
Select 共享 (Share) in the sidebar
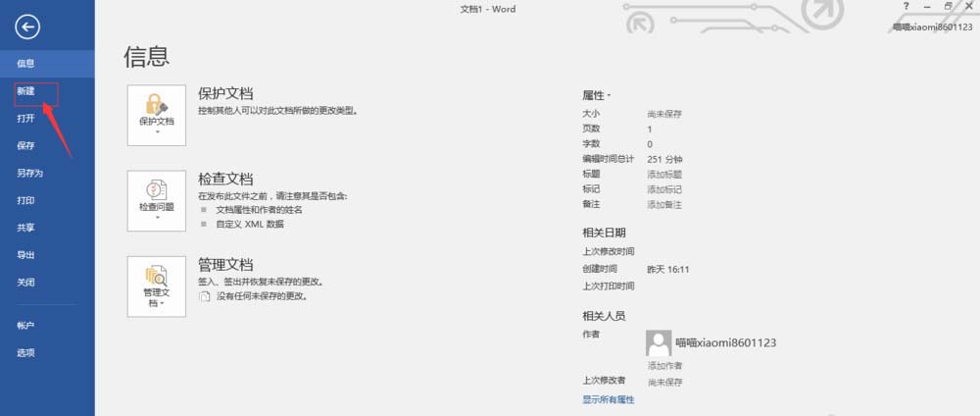pos(47,228)
